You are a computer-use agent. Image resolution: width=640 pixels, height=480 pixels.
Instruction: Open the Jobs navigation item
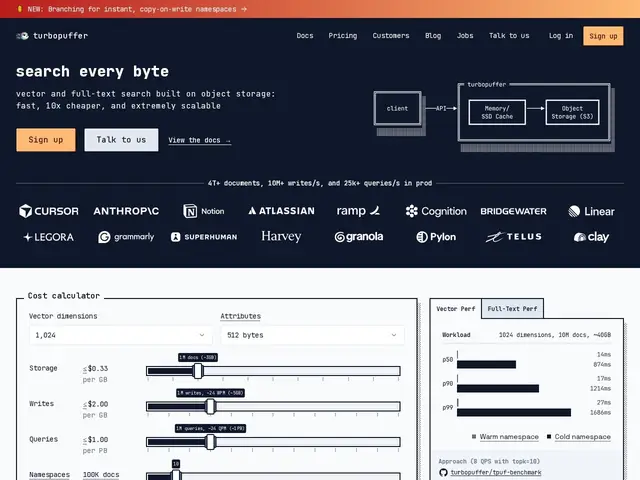pos(465,36)
